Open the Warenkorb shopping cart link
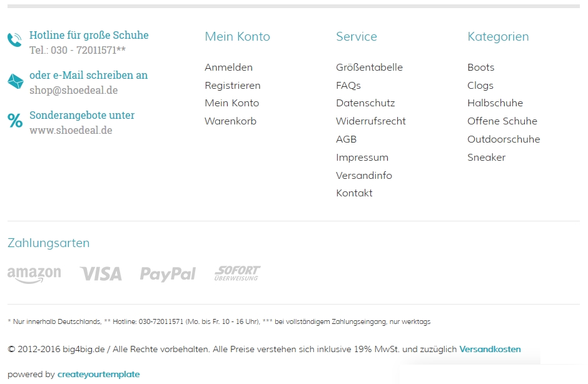588x384 pixels. (x=230, y=121)
